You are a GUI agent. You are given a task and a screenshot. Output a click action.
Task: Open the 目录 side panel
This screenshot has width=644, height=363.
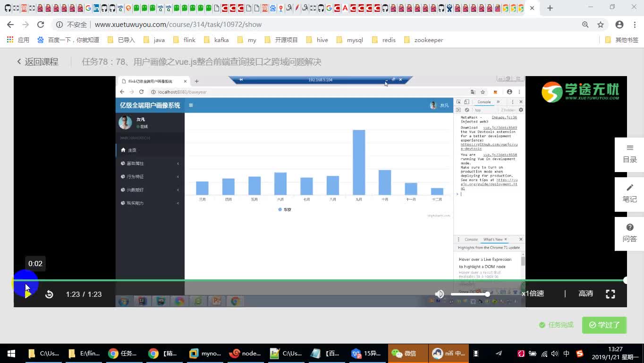tap(629, 155)
